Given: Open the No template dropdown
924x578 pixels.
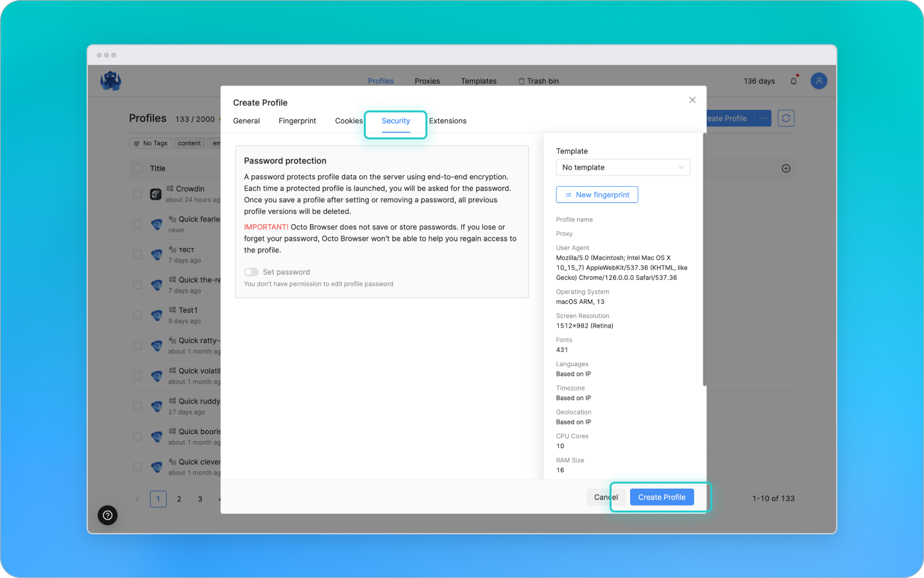Looking at the screenshot, I should click(x=622, y=167).
